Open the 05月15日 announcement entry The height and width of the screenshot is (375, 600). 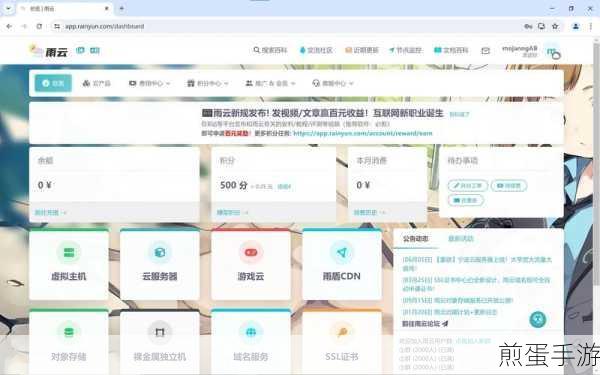click(457, 300)
